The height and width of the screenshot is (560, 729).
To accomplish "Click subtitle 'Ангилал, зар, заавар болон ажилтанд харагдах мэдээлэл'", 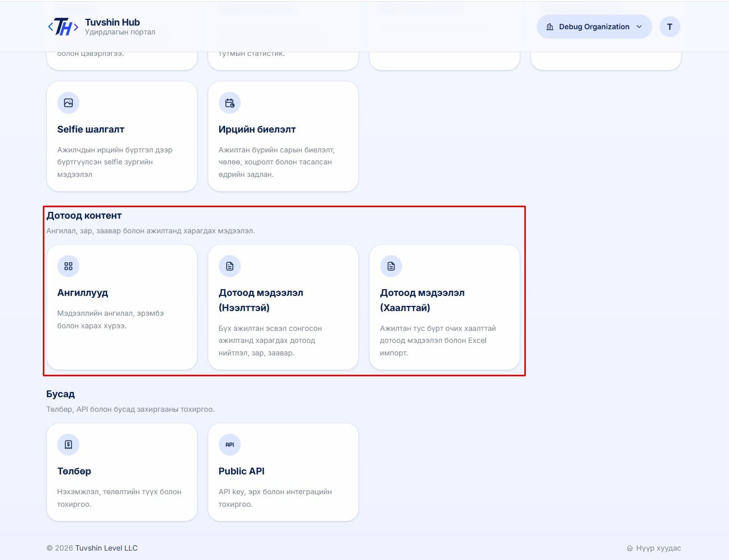I will [x=151, y=231].
